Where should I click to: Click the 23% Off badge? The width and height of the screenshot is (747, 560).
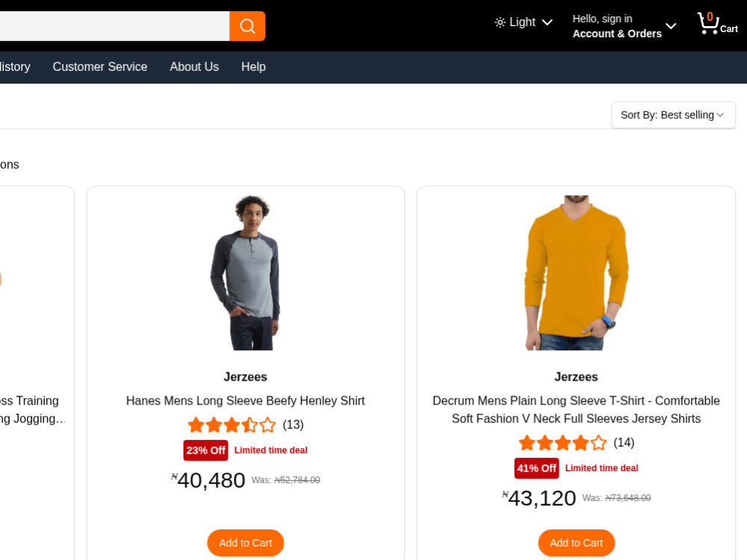coord(206,450)
